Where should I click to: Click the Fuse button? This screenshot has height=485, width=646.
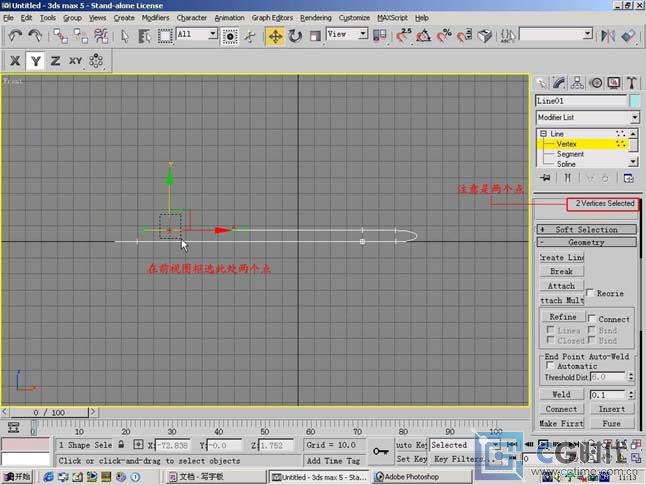pyautogui.click(x=612, y=423)
